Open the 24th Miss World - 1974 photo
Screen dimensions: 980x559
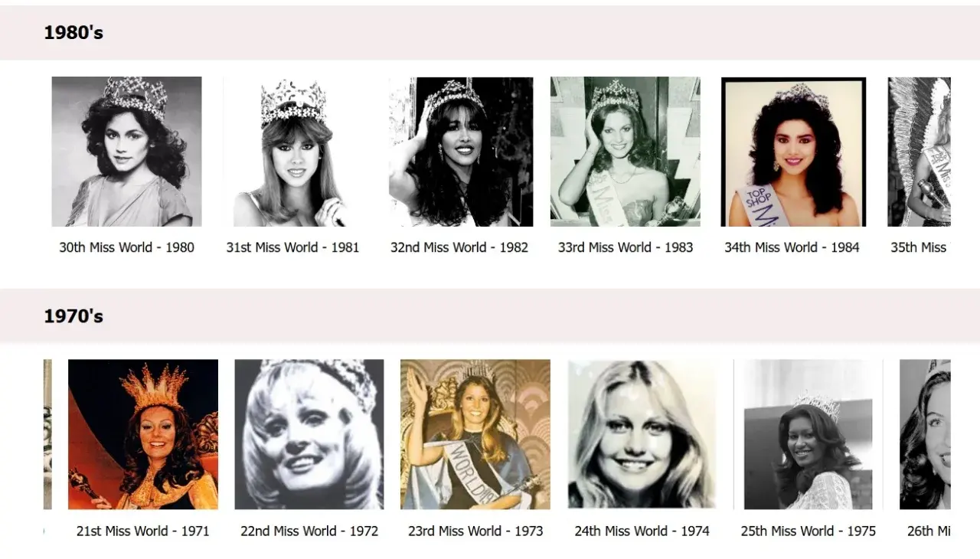point(642,434)
